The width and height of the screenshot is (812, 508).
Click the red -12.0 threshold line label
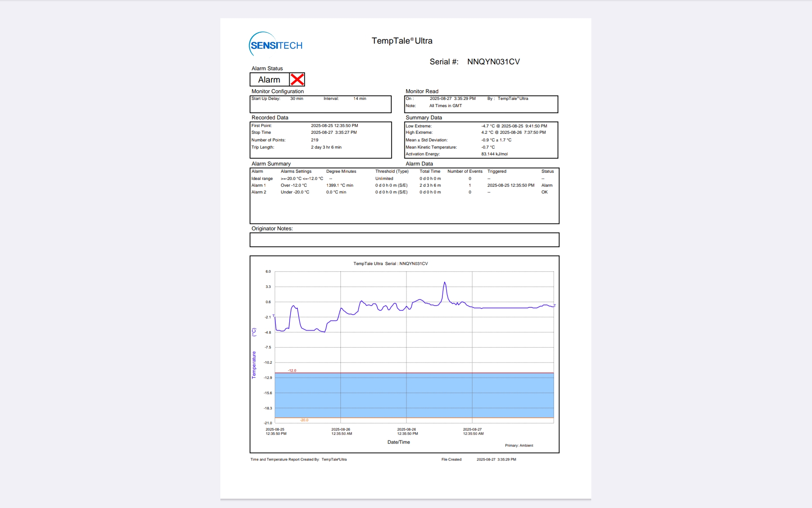coord(292,370)
